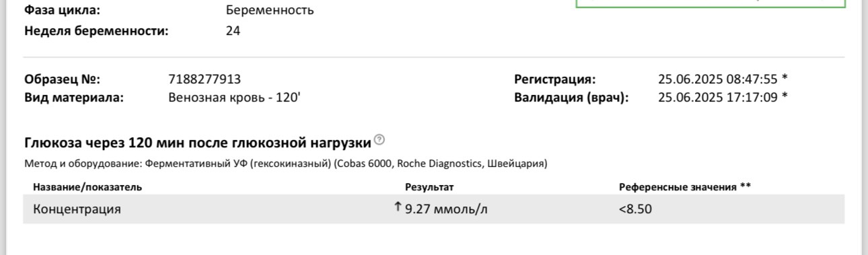Click the 'Образец №:' label

[62, 79]
